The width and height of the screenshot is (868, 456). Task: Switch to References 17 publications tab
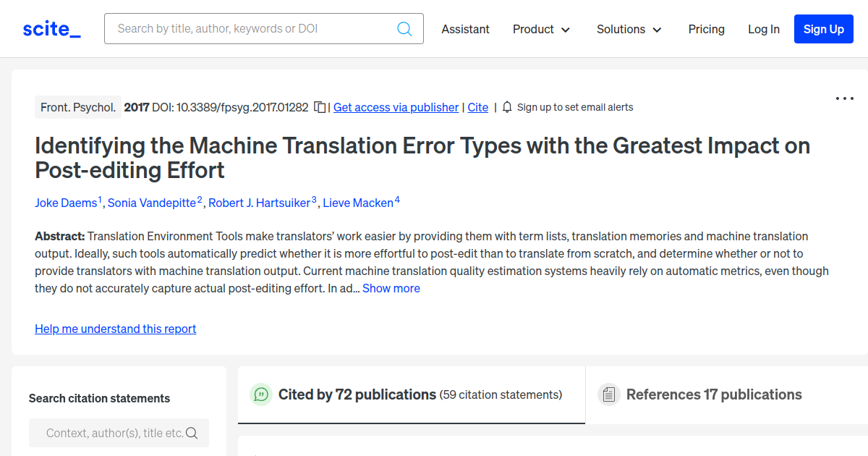(713, 394)
